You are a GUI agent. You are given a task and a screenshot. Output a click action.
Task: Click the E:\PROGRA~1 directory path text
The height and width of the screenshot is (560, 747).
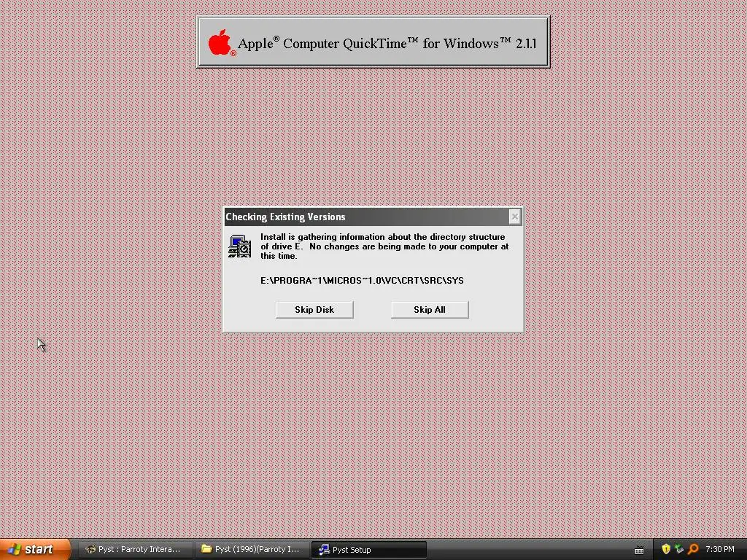[362, 281]
